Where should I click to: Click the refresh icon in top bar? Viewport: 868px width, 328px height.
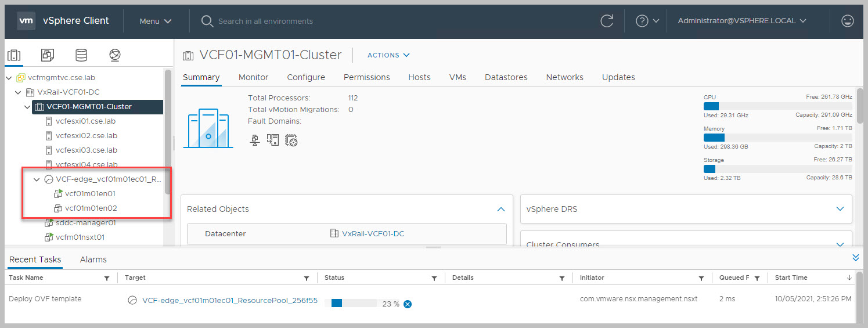607,21
